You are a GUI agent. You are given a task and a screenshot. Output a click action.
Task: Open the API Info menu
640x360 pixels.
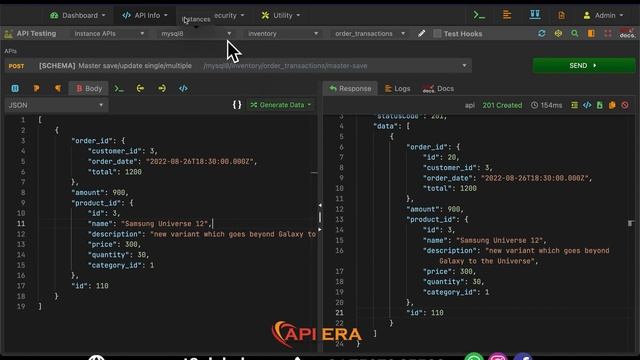pos(145,16)
